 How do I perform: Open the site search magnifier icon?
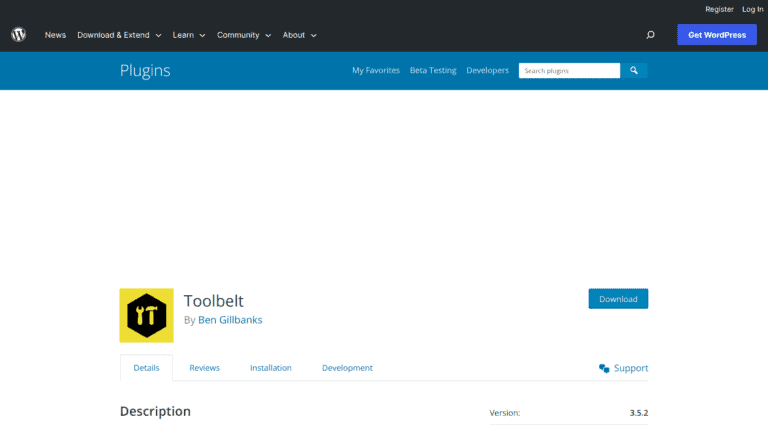click(650, 35)
